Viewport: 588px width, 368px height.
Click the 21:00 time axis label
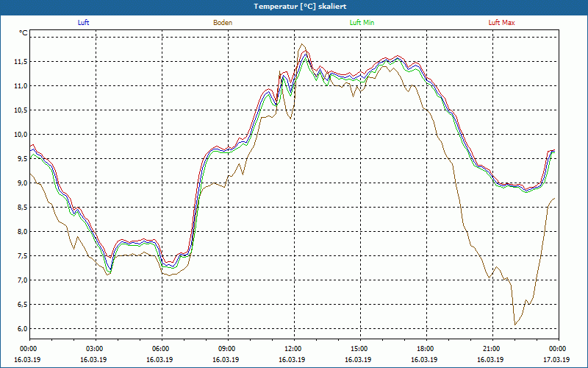tap(491, 349)
